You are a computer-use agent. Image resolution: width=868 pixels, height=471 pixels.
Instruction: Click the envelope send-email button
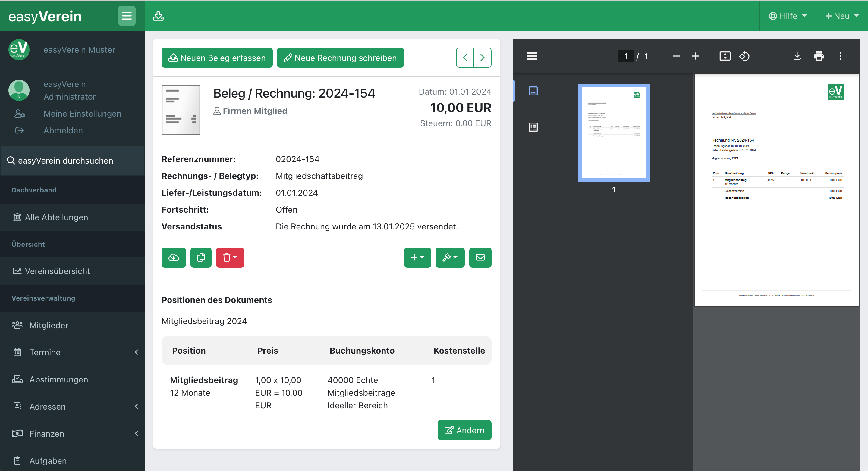pos(480,257)
